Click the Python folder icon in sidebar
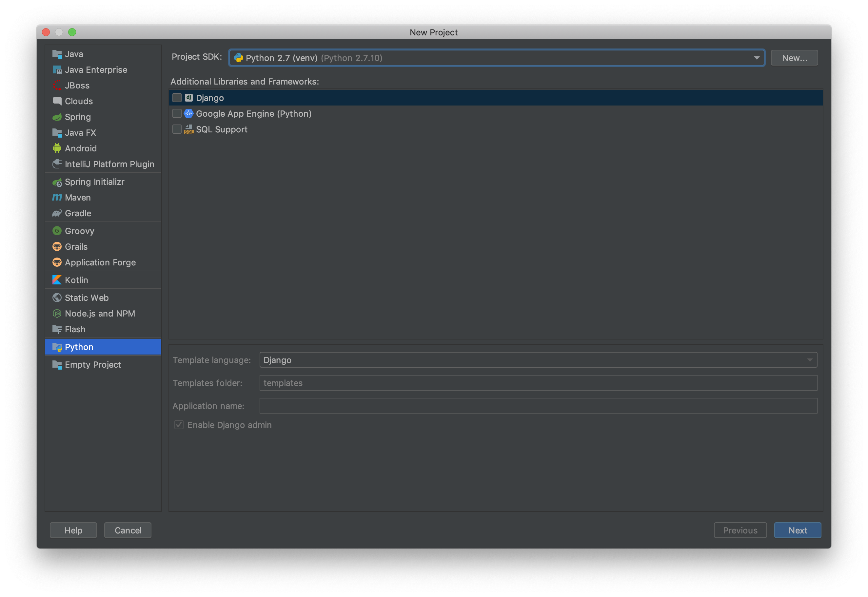The height and width of the screenshot is (597, 868). point(57,347)
